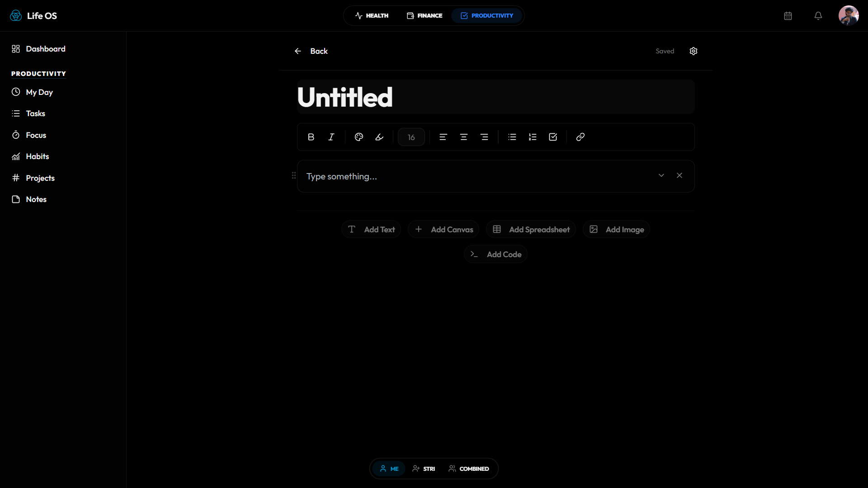Viewport: 868px width, 488px height.
Task: Center-align the text
Action: tap(464, 137)
